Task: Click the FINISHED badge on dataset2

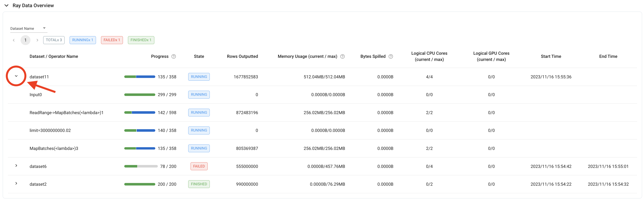Action: [199, 184]
